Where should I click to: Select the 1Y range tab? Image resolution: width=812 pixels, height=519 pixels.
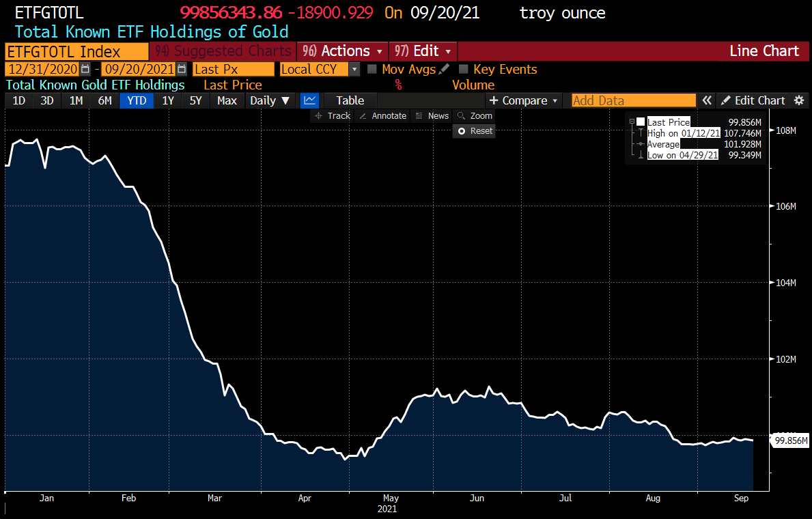pos(168,100)
